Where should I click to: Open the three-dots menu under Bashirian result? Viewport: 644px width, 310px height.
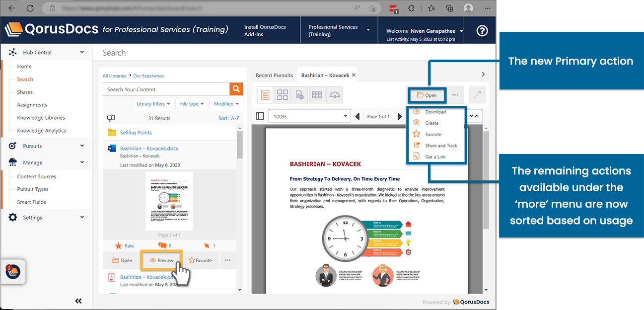[x=227, y=260]
